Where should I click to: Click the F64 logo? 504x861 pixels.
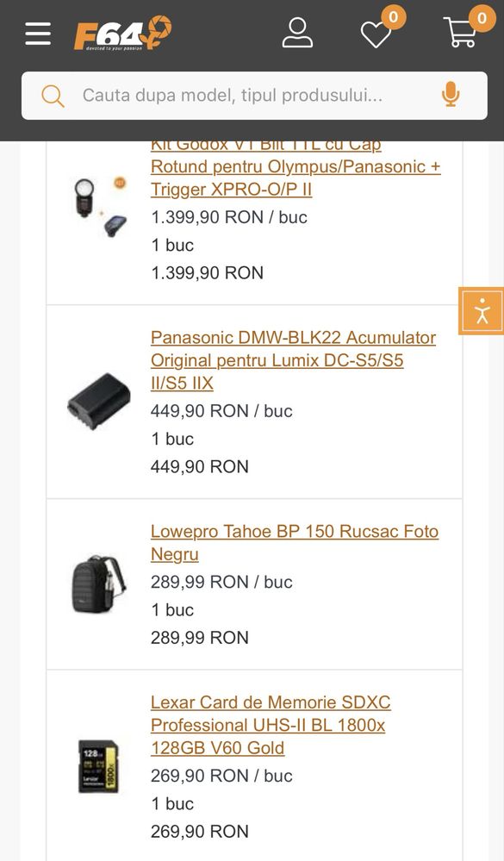click(x=123, y=33)
